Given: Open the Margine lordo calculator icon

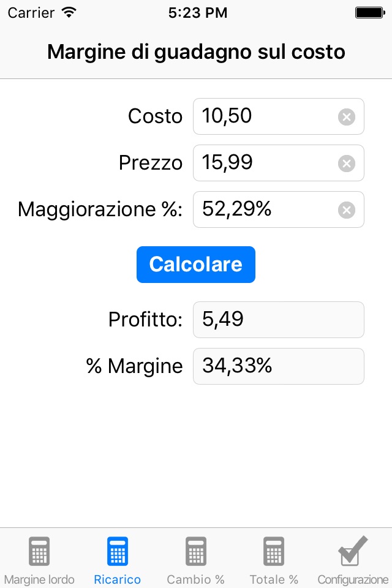Looking at the screenshot, I should (x=39, y=551).
